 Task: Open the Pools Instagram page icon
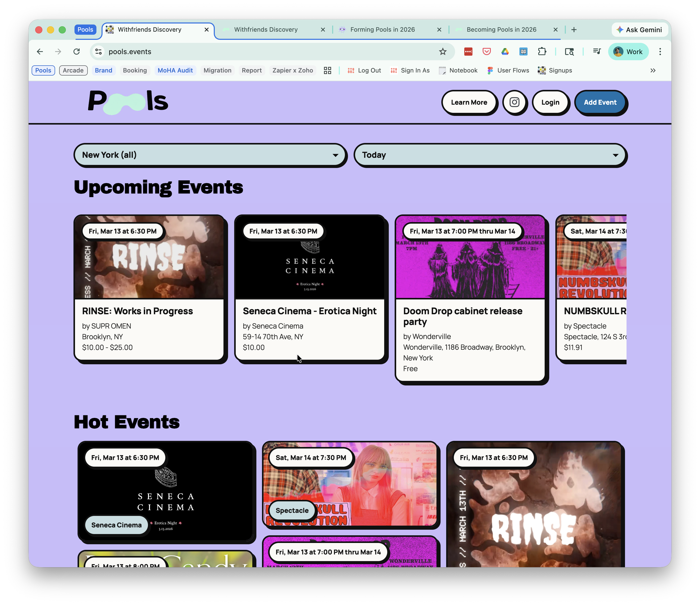pyautogui.click(x=514, y=102)
